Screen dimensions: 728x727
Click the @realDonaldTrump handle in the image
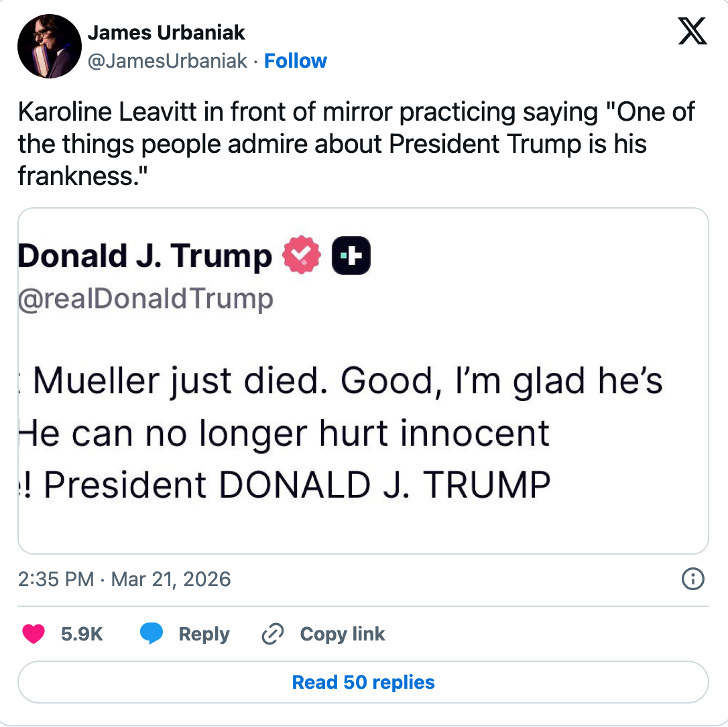[x=145, y=298]
